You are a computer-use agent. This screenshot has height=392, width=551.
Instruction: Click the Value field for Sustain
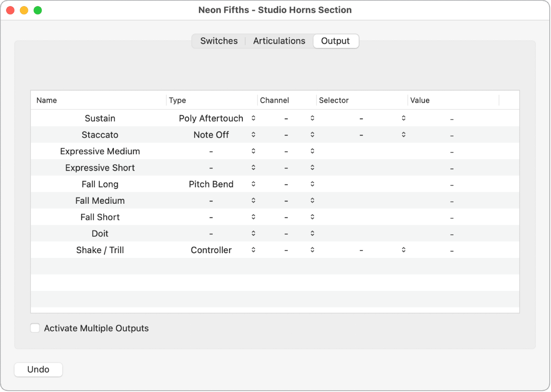(452, 119)
